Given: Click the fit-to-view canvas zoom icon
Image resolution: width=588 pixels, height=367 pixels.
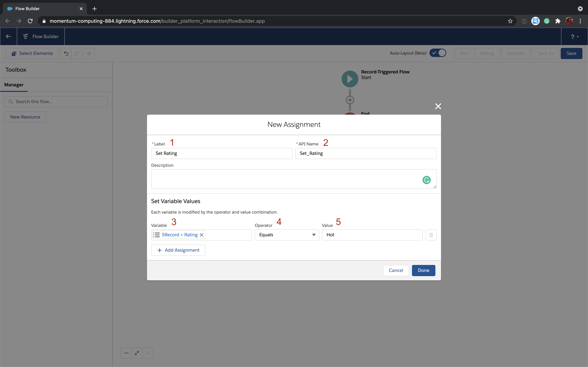Looking at the screenshot, I should 137,353.
